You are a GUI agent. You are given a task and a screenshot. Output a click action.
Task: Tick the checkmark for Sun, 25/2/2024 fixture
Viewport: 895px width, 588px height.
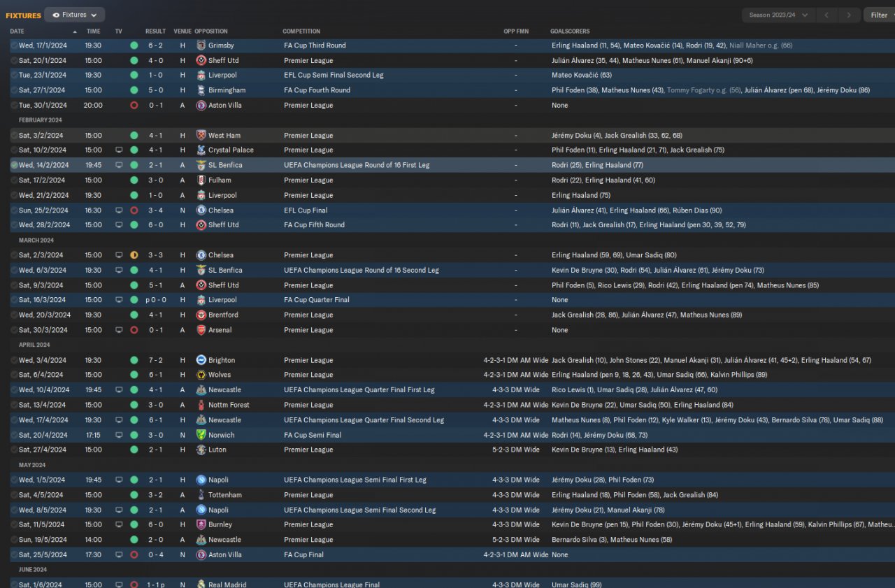click(14, 210)
